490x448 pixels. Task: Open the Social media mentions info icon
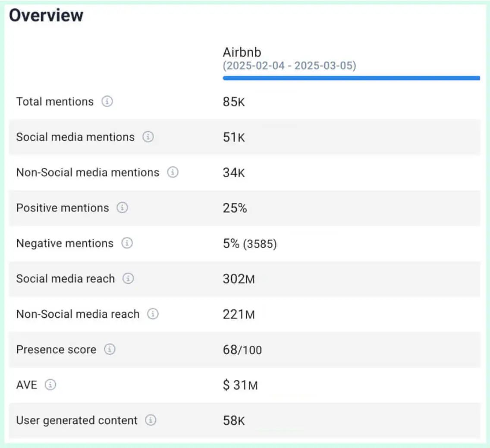point(148,137)
